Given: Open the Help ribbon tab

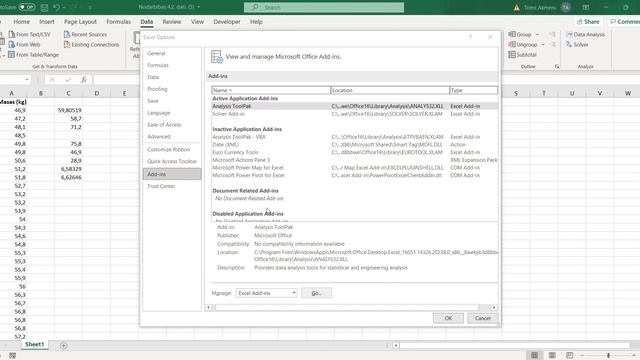Looking at the screenshot, I should pos(256,22).
